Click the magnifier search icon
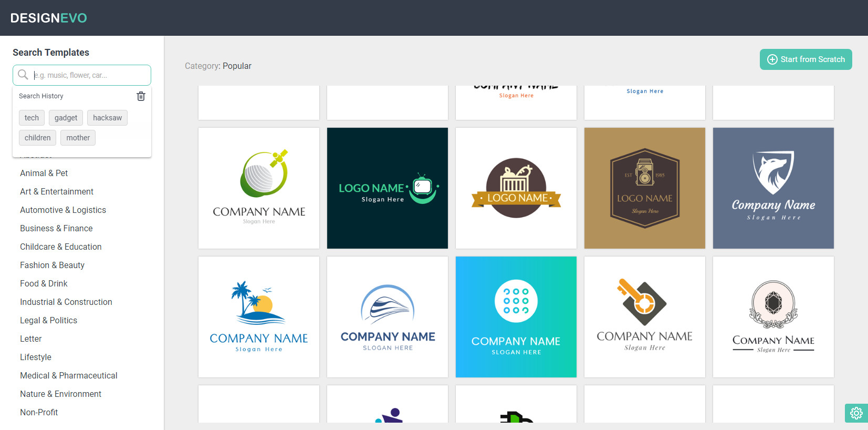This screenshot has width=868, height=430. [23, 75]
